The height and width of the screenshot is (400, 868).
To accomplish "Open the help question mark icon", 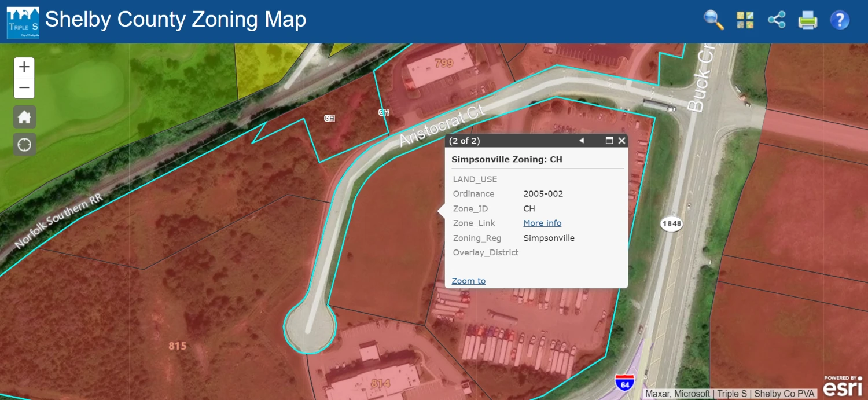I will click(x=840, y=20).
